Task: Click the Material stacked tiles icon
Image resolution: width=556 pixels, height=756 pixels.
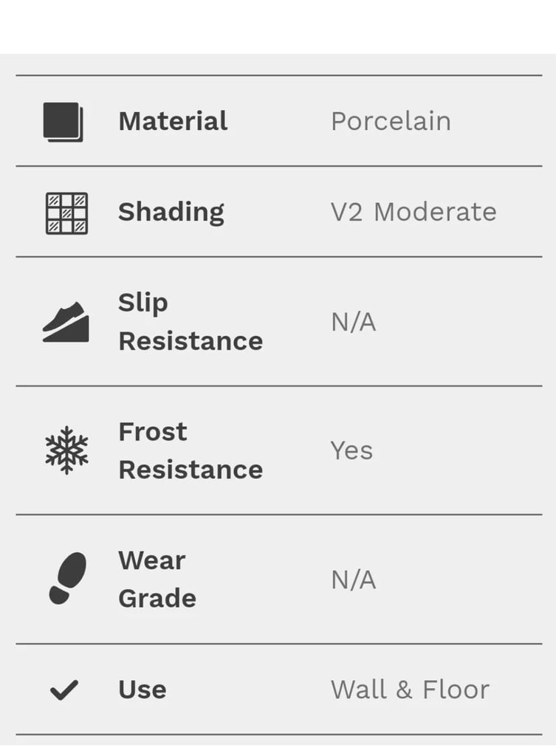Action: pyautogui.click(x=64, y=122)
